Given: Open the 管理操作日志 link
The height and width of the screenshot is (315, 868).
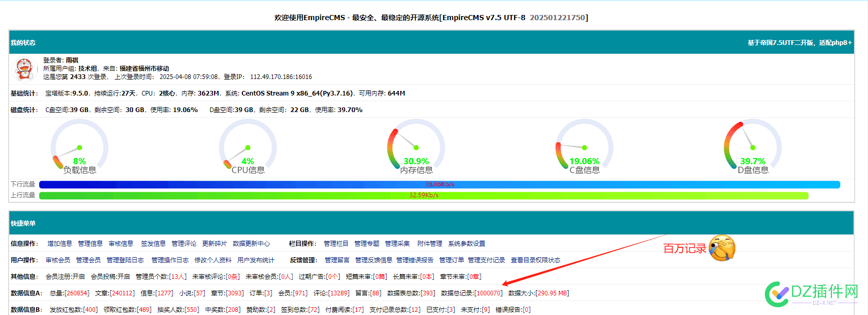Looking at the screenshot, I should [x=170, y=260].
